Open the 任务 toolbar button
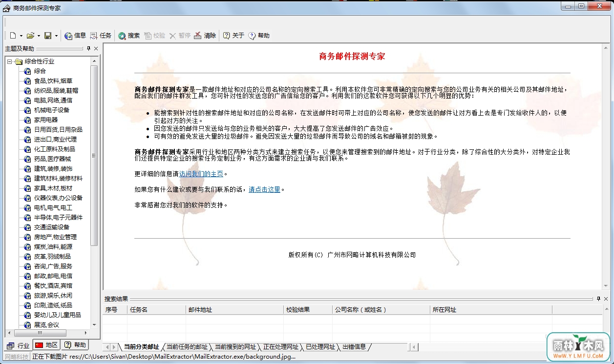Image resolution: width=614 pixels, height=364 pixels. pyautogui.click(x=101, y=36)
